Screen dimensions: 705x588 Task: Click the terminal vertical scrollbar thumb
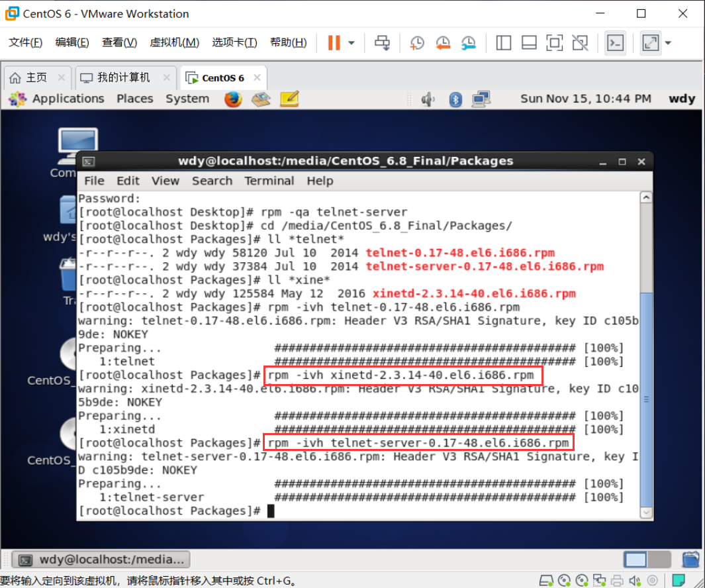coord(646,399)
